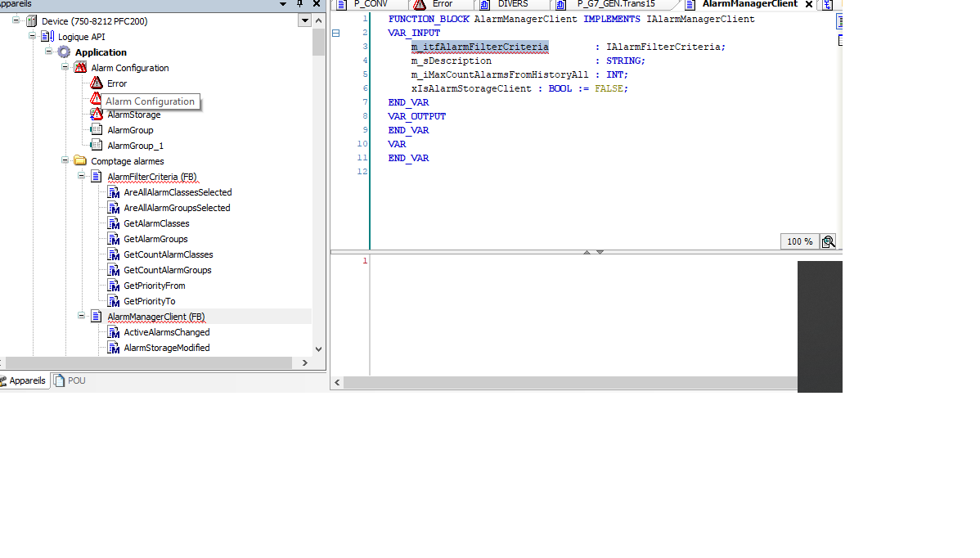The width and height of the screenshot is (980, 558).
Task: Click the GetAlarmClasses method icon
Action: coord(114,223)
